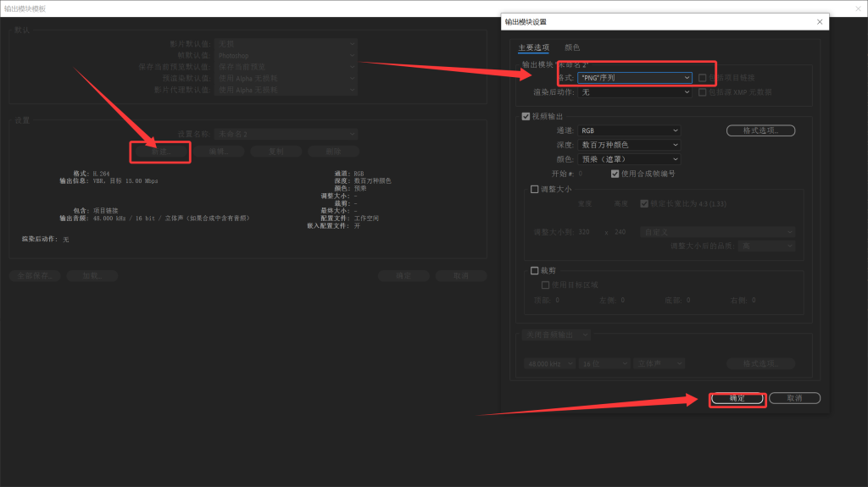Uncheck the 使用合成帧编号 checkbox
The height and width of the screenshot is (487, 868).
coord(615,174)
